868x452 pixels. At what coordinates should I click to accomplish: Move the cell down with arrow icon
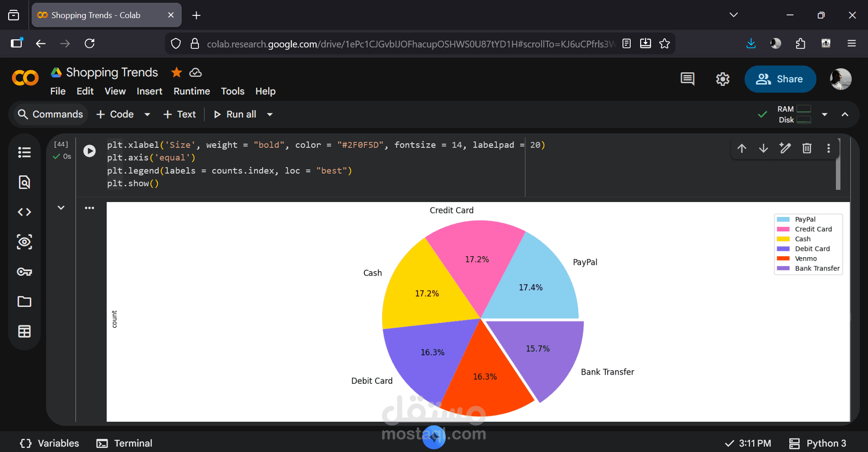[x=764, y=148]
